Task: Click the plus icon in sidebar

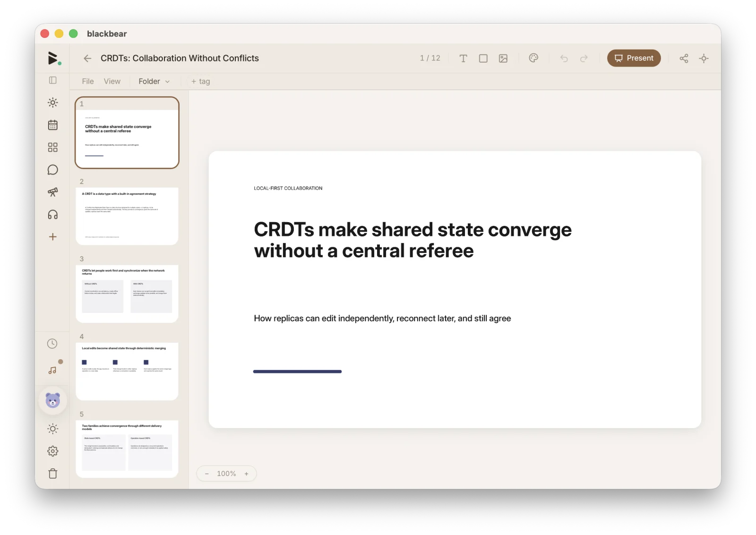Action: (x=53, y=237)
